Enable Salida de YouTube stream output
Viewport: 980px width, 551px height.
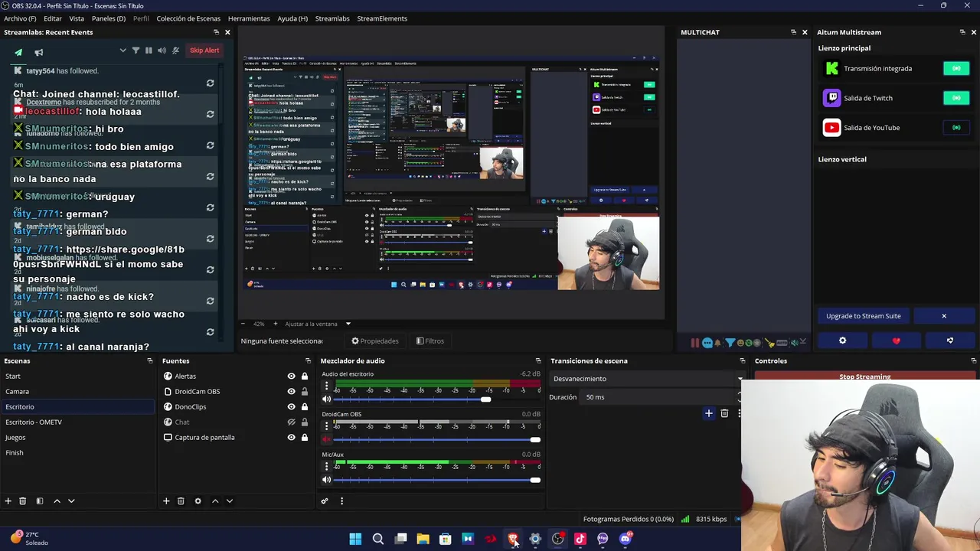pyautogui.click(x=955, y=128)
